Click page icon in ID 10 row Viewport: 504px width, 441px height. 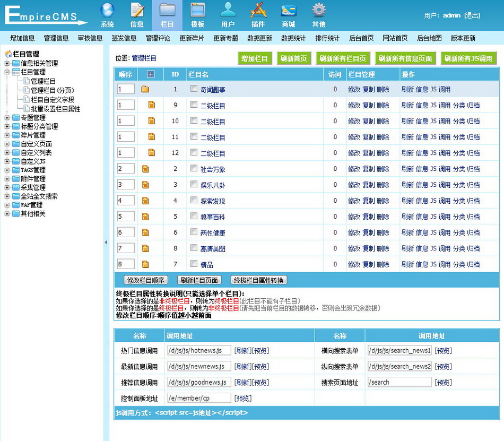point(151,121)
